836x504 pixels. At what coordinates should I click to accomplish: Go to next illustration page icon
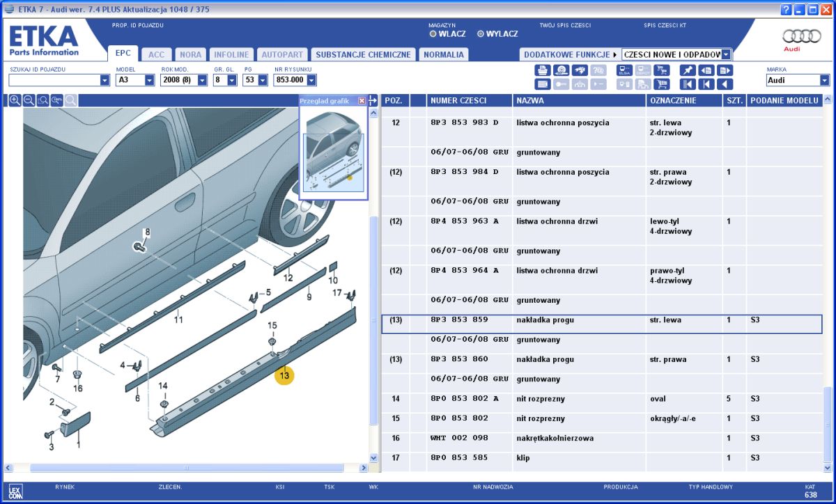coord(725,70)
